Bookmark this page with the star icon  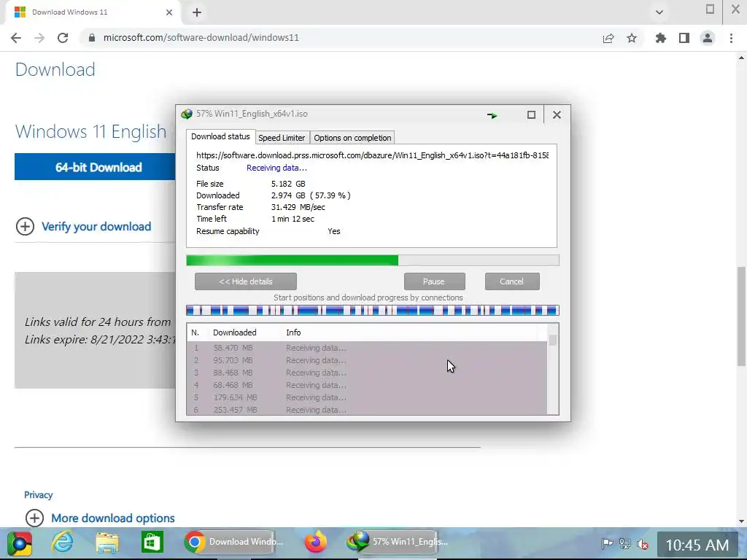pyautogui.click(x=632, y=38)
